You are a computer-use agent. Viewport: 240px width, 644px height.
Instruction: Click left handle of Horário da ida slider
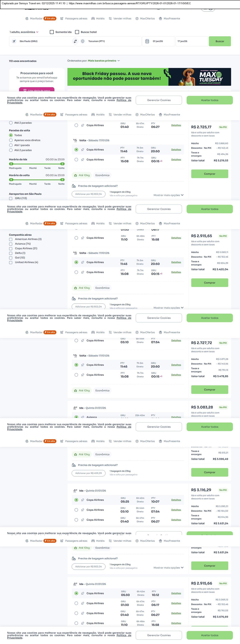[11, 164]
